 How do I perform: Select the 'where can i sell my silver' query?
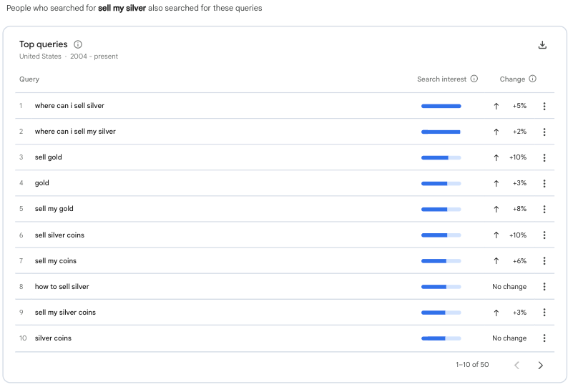[x=75, y=132]
